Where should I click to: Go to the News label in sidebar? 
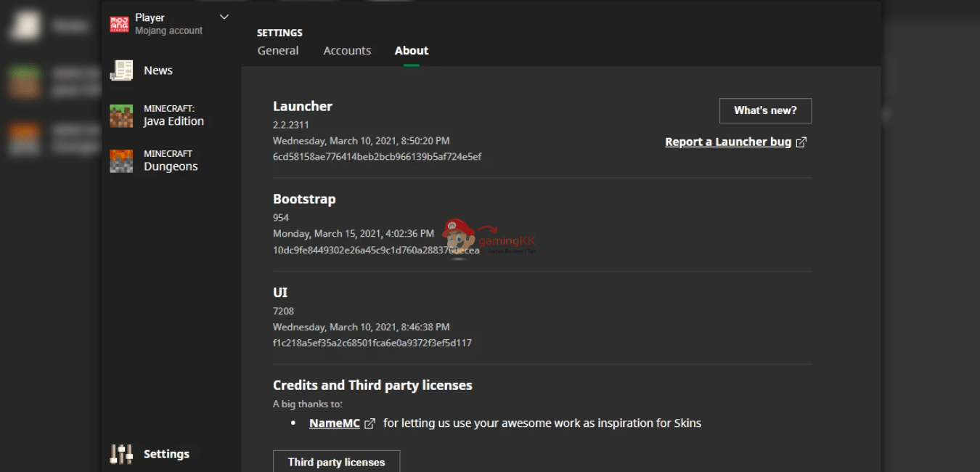pyautogui.click(x=158, y=70)
